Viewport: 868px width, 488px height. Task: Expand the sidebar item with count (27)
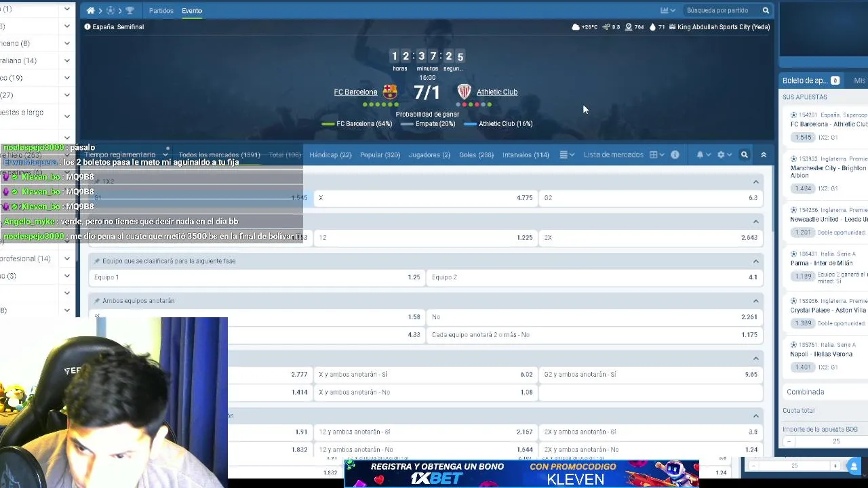pos(66,96)
